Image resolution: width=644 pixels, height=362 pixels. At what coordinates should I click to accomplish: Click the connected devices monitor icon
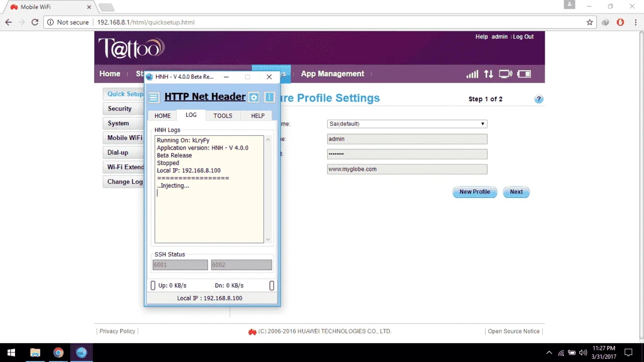tap(505, 74)
